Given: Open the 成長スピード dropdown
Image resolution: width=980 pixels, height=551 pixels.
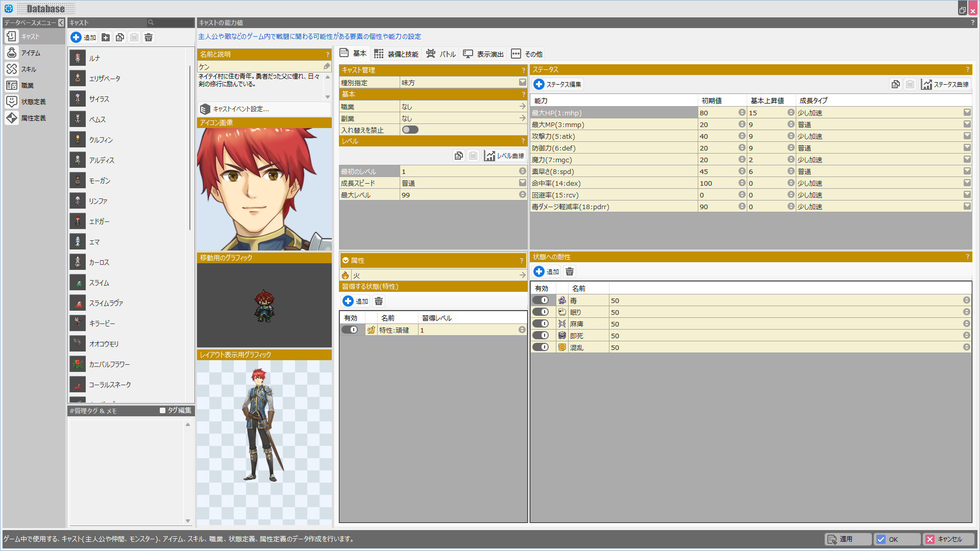Looking at the screenshot, I should click(x=522, y=183).
